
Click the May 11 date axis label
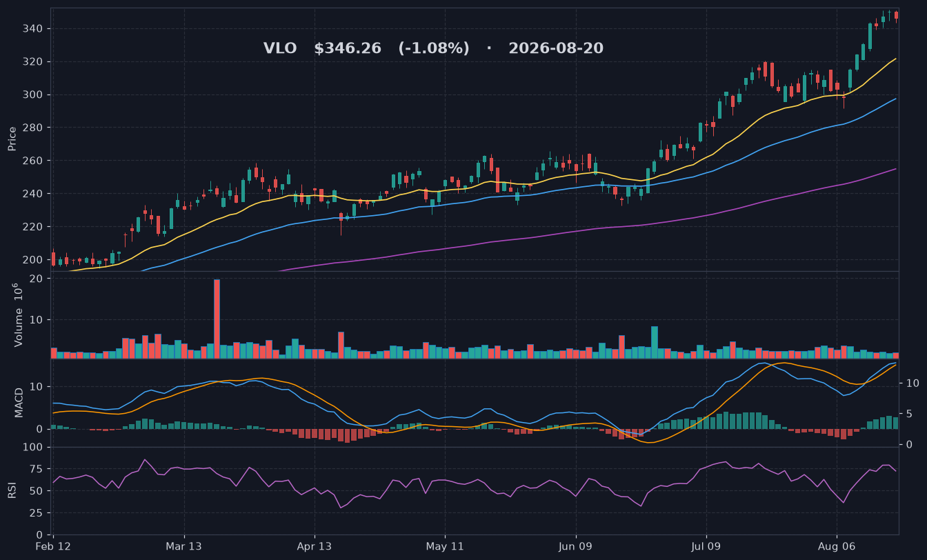[x=445, y=546]
